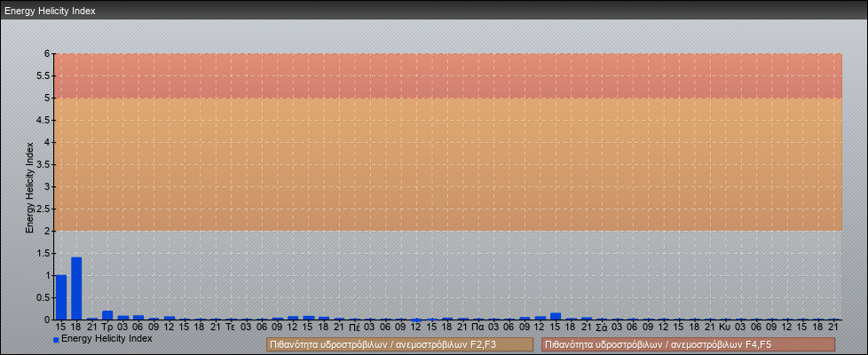Click the y-axis value 0.5
This screenshot has height=355, width=868.
click(43, 297)
